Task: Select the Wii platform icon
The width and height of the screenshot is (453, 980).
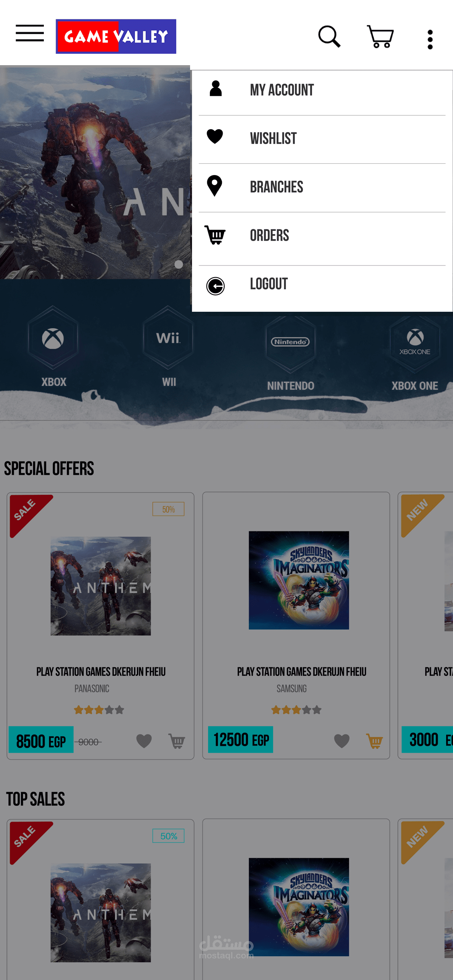Action: coord(168,347)
